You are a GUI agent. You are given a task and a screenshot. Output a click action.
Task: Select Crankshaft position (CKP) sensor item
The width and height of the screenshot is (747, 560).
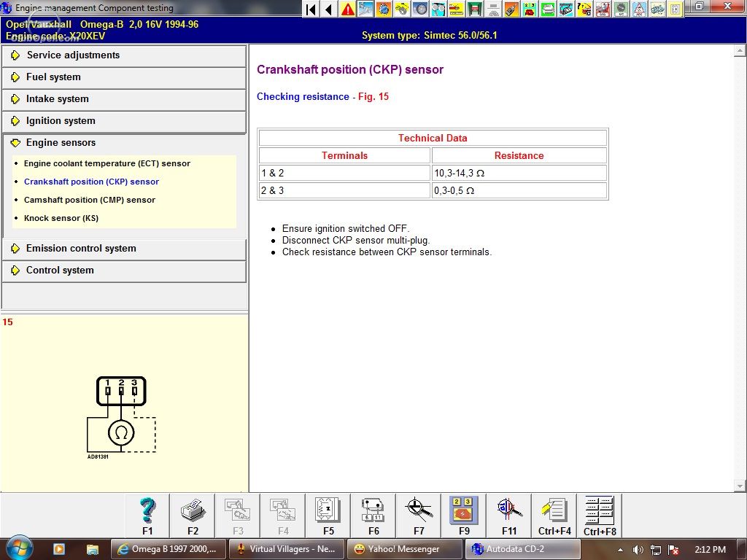coord(91,182)
